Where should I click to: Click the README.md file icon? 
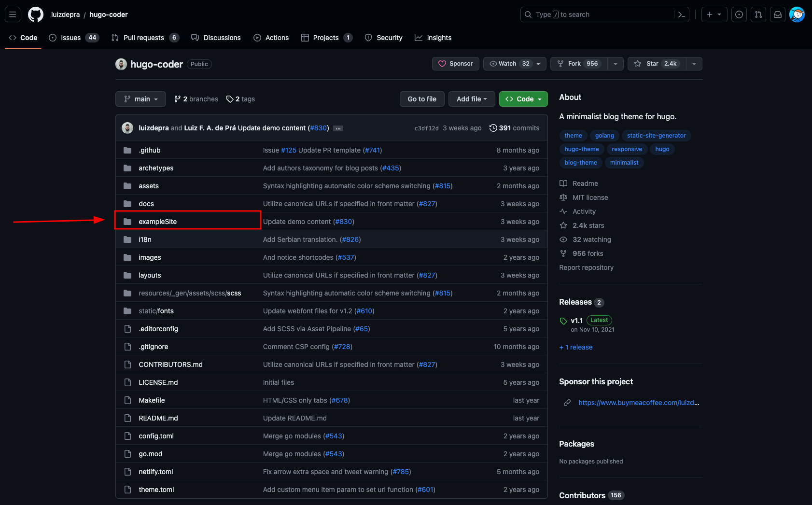click(x=127, y=418)
